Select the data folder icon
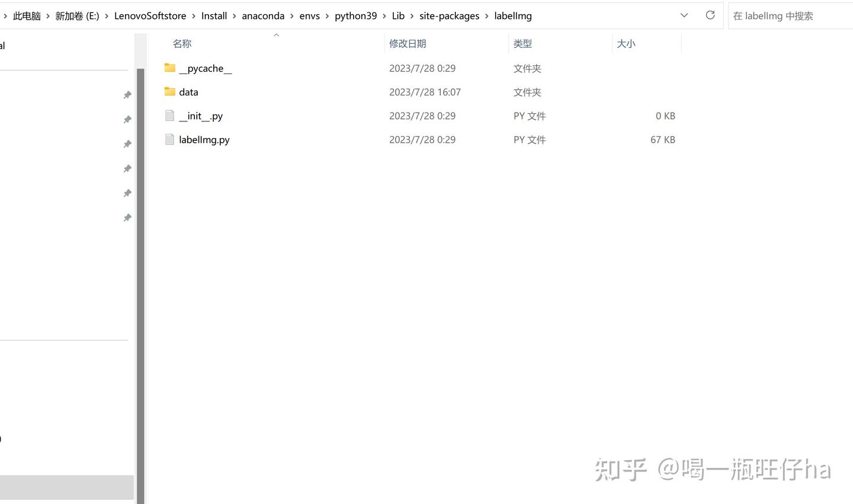The height and width of the screenshot is (504, 853). click(170, 92)
